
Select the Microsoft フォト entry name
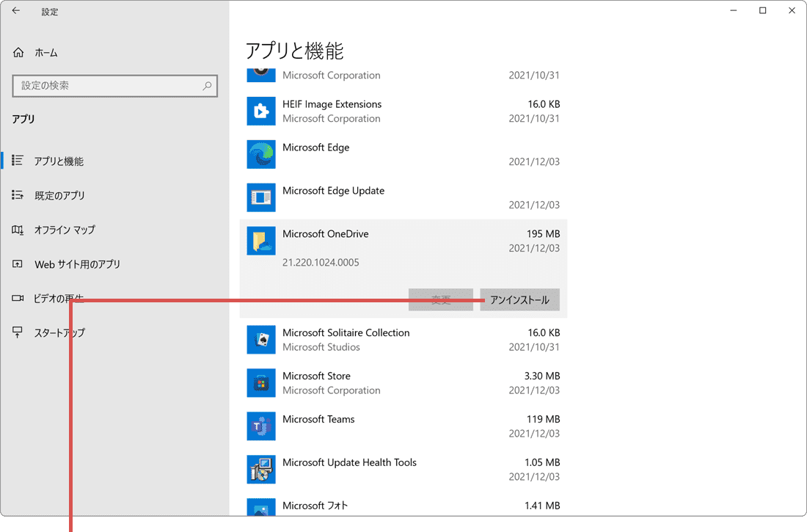tap(315, 506)
